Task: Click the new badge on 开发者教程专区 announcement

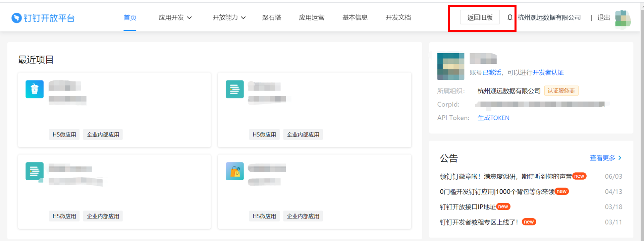Action: point(529,222)
